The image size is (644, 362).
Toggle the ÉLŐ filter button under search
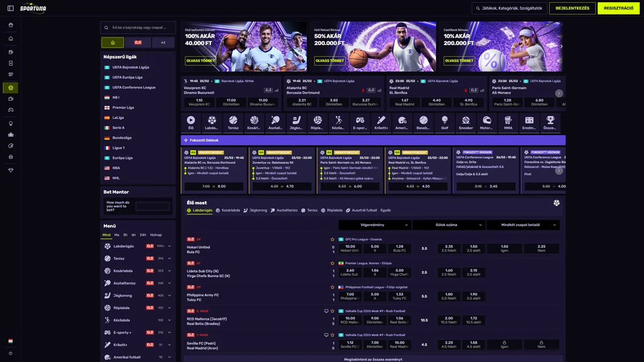(x=138, y=42)
